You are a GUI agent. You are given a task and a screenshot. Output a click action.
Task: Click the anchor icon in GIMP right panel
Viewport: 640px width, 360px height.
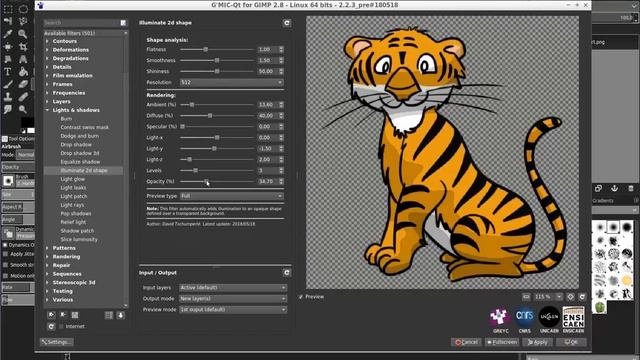point(614,188)
